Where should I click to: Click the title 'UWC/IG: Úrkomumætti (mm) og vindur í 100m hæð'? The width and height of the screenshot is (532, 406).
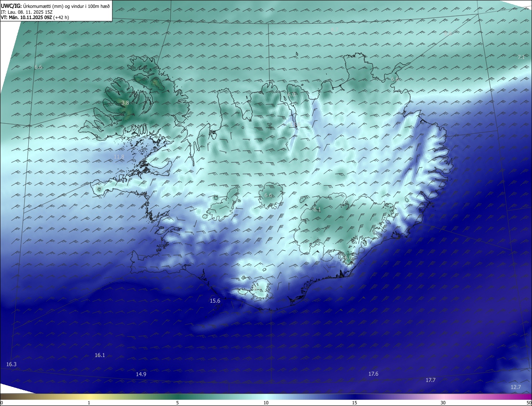coord(55,6)
